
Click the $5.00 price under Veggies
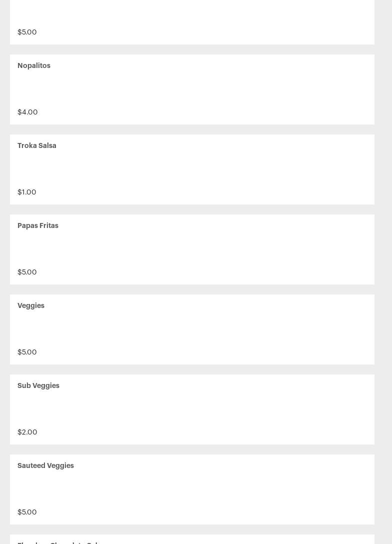tap(27, 352)
